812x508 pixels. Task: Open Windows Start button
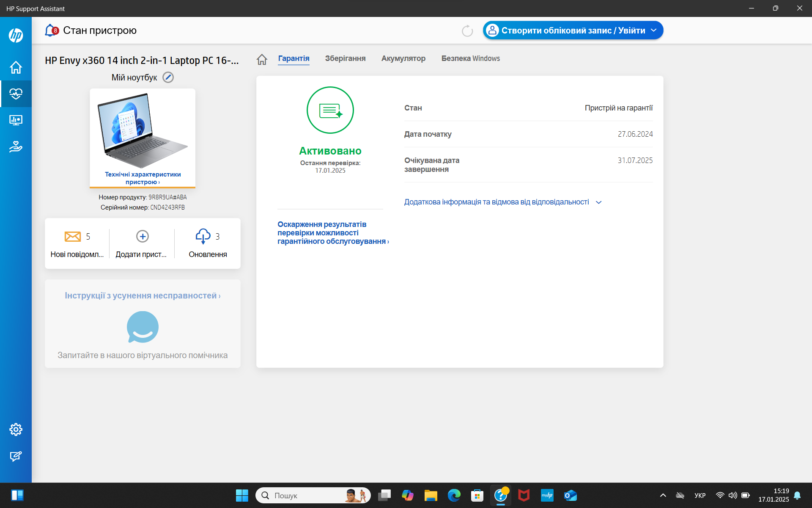coord(242,495)
